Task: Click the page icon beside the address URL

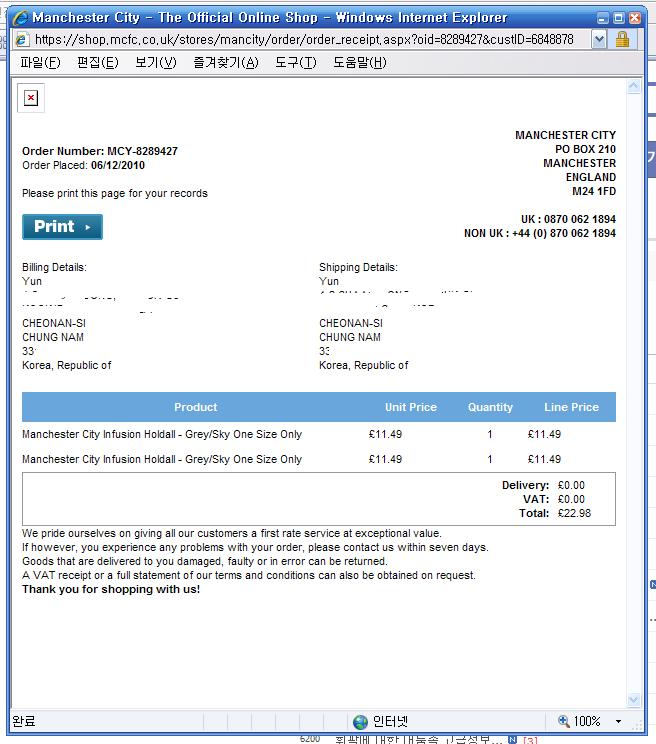Action: point(21,39)
